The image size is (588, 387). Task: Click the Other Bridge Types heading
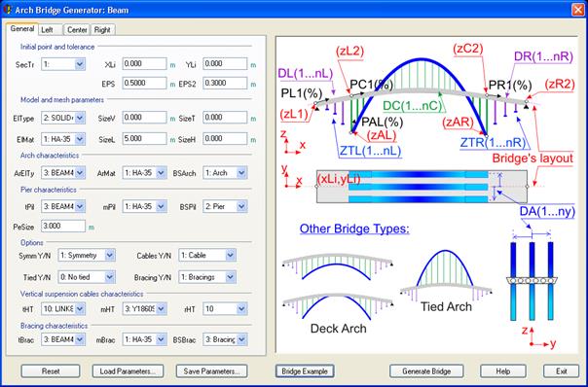tap(354, 229)
